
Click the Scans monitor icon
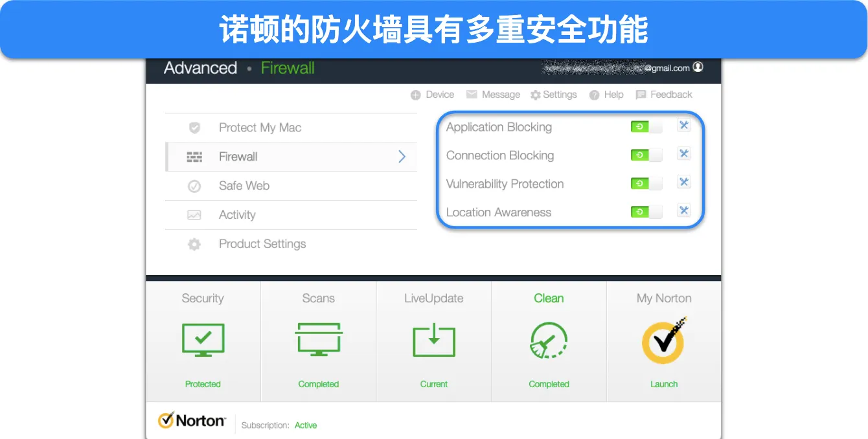coord(318,340)
